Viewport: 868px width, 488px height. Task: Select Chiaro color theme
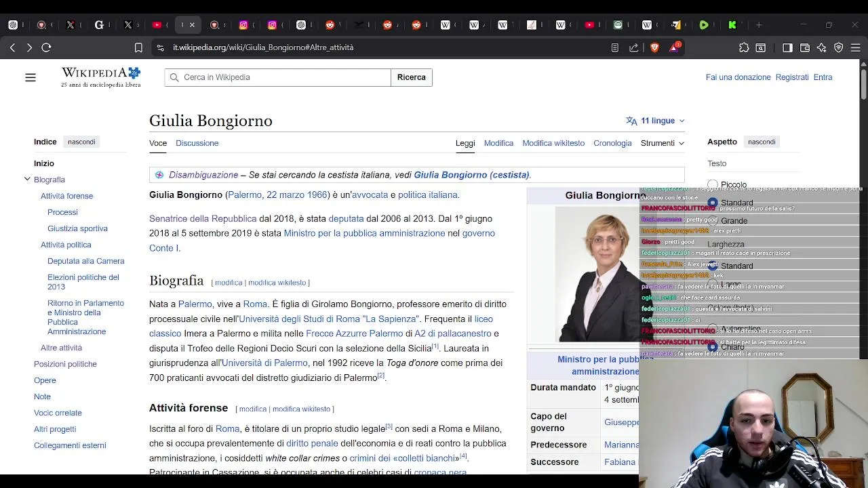pos(713,347)
